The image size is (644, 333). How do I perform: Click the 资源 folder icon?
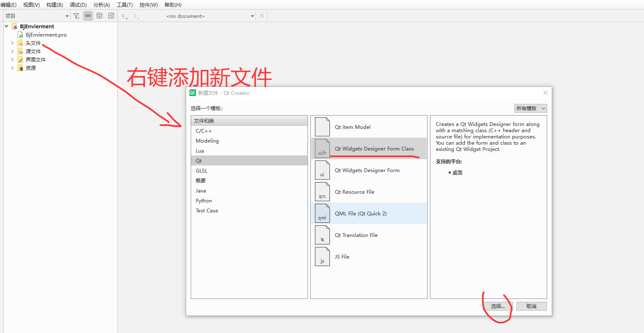coord(20,68)
